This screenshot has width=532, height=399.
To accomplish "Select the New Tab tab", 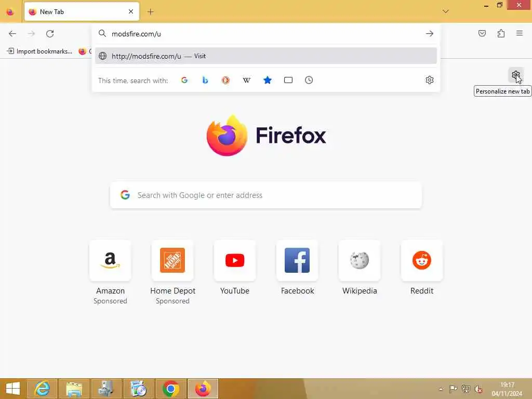I will pos(82,12).
